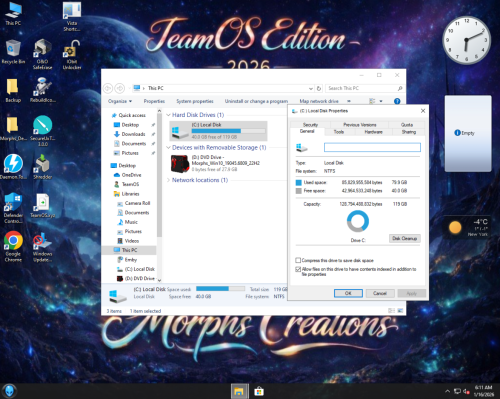The width and height of the screenshot is (500, 399).
Task: Collapse the Hard Disk Drives group
Action: click(168, 115)
